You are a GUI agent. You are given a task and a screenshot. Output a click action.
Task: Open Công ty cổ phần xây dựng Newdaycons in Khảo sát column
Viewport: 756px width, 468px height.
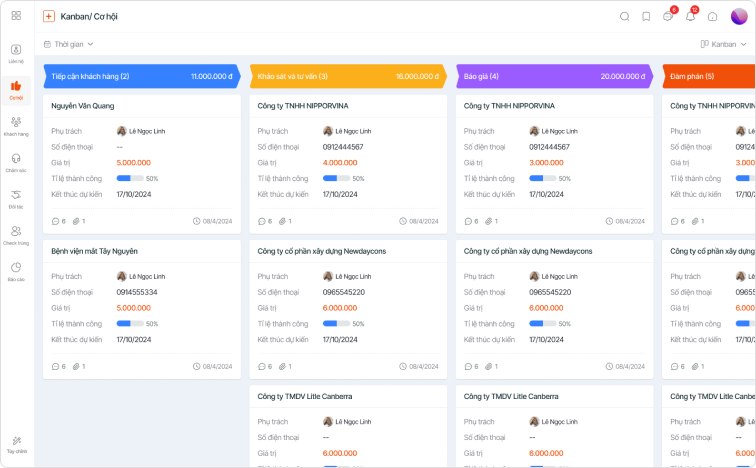(x=322, y=251)
